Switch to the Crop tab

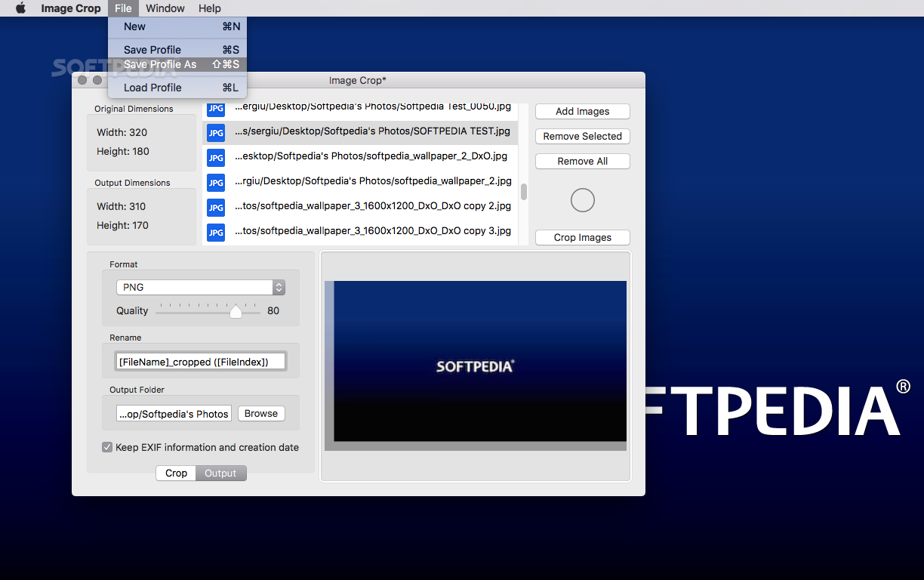point(176,473)
